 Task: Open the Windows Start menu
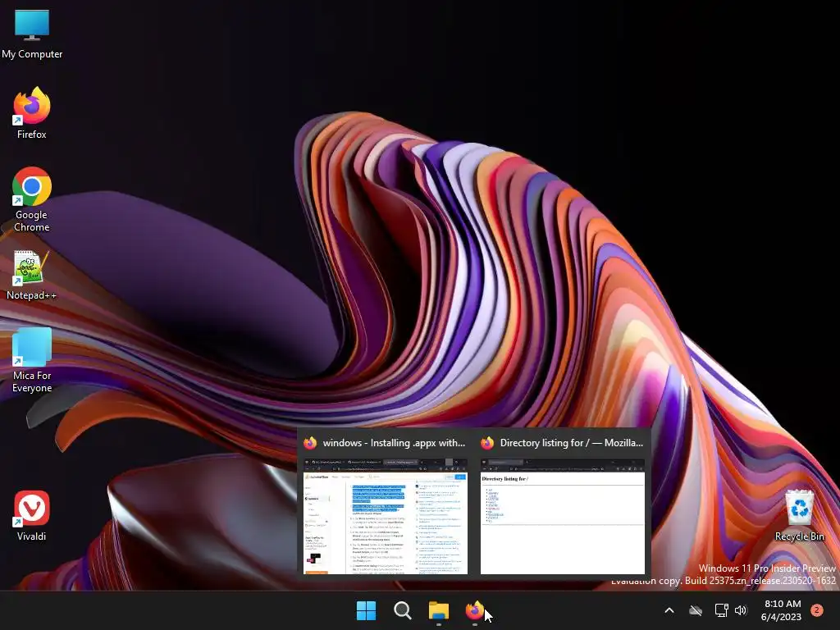click(367, 610)
